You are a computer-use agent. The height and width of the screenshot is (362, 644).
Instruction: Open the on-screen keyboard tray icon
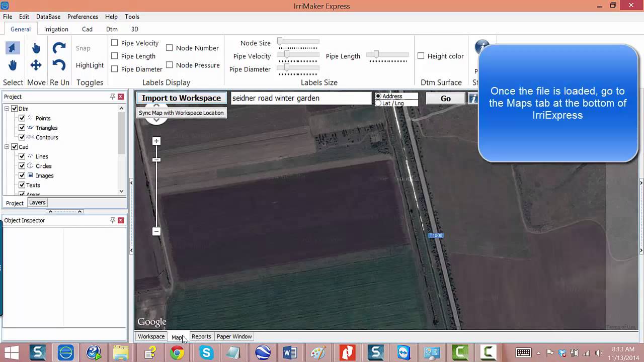click(523, 353)
